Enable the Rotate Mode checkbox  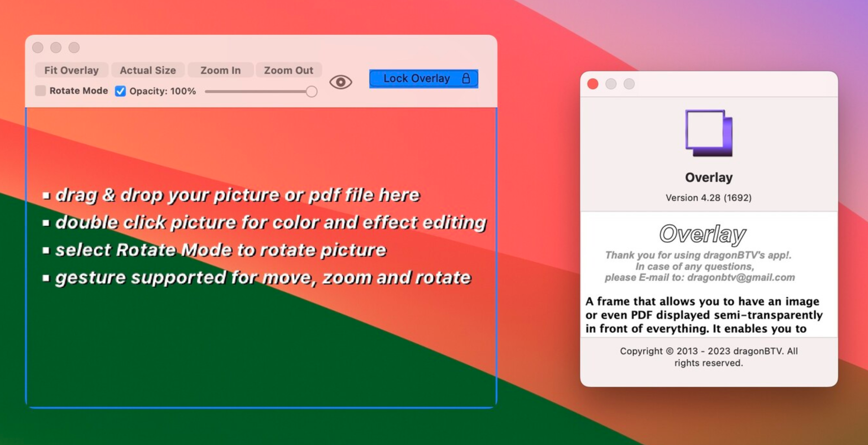click(40, 91)
